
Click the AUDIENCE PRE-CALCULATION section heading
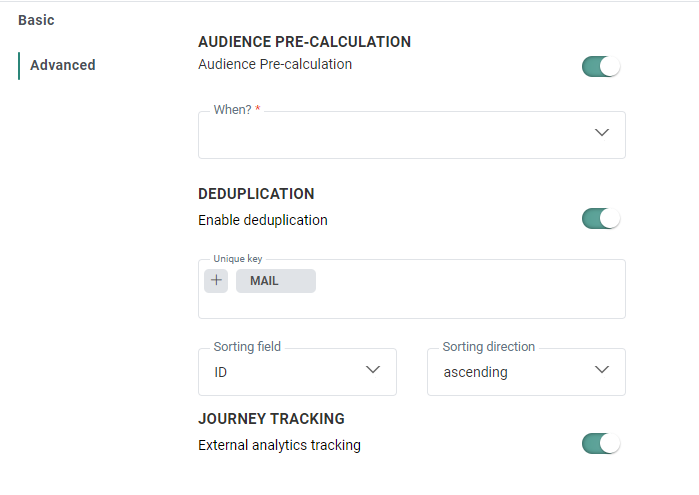[x=304, y=42]
